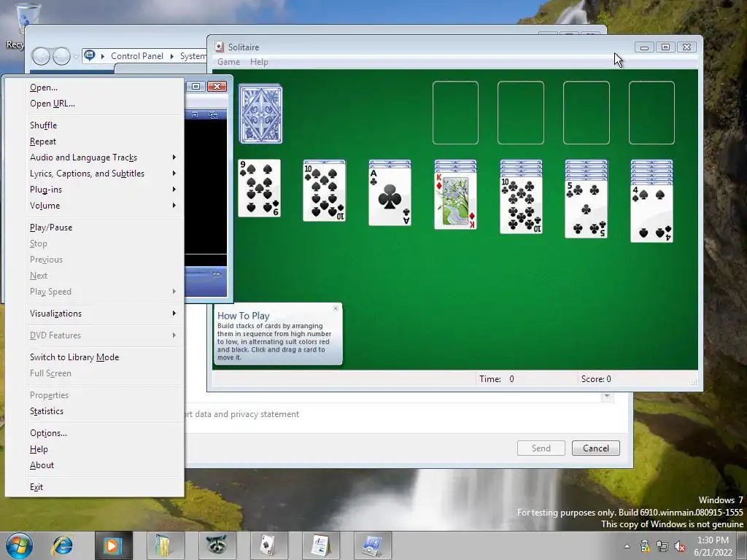Click the Cancel button

(596, 448)
